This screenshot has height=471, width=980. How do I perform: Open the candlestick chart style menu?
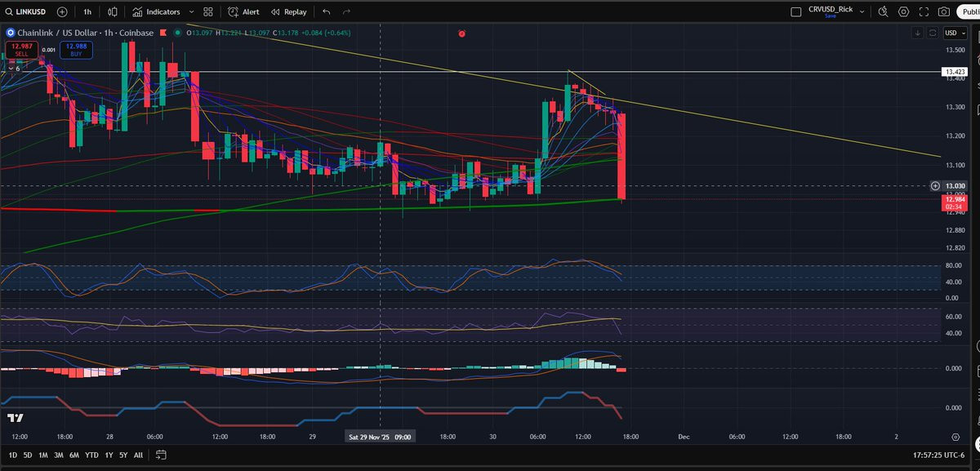click(x=113, y=12)
